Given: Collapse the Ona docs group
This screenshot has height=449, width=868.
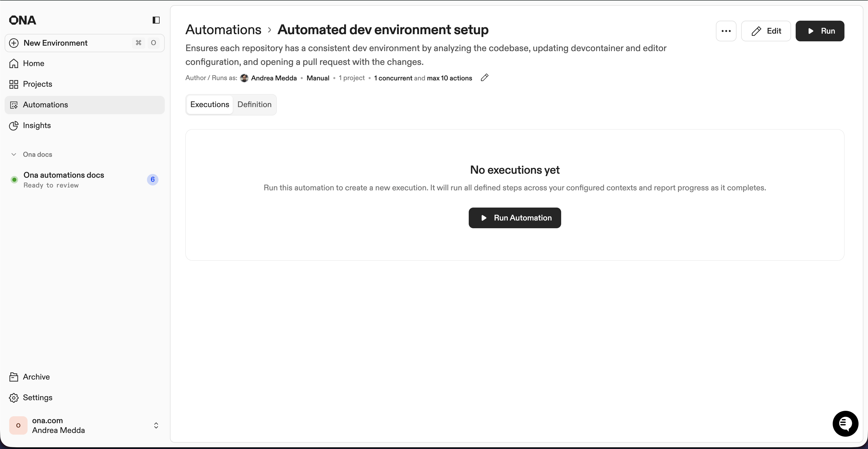Looking at the screenshot, I should tap(13, 154).
